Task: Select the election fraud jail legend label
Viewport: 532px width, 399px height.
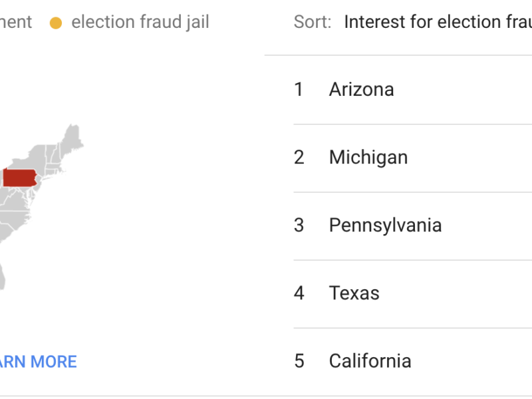Action: point(140,22)
